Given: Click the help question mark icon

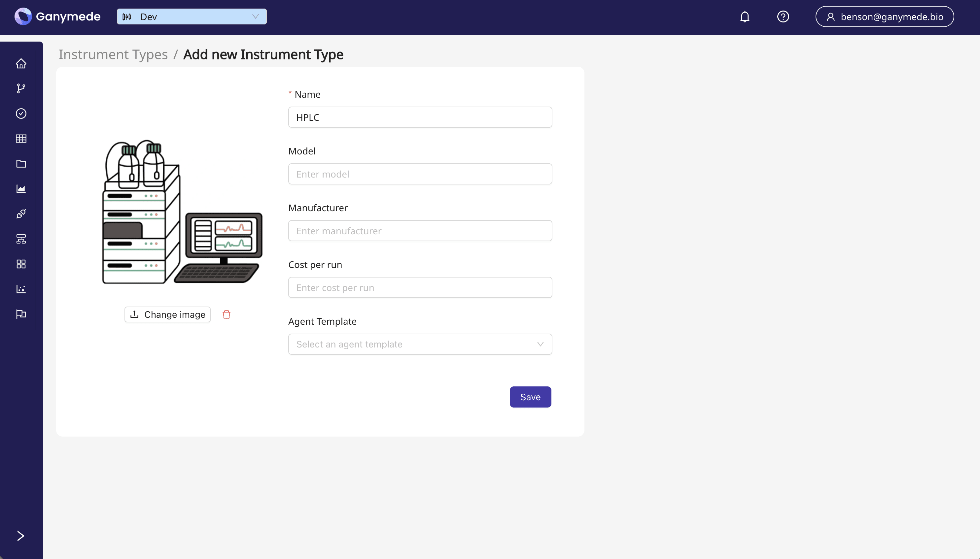Looking at the screenshot, I should pos(783,16).
